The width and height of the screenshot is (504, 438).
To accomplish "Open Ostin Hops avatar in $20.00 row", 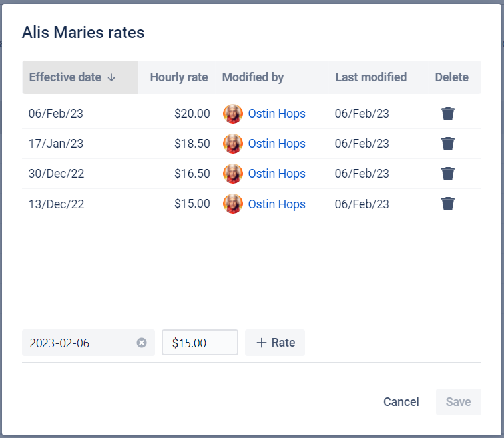I will (x=233, y=114).
